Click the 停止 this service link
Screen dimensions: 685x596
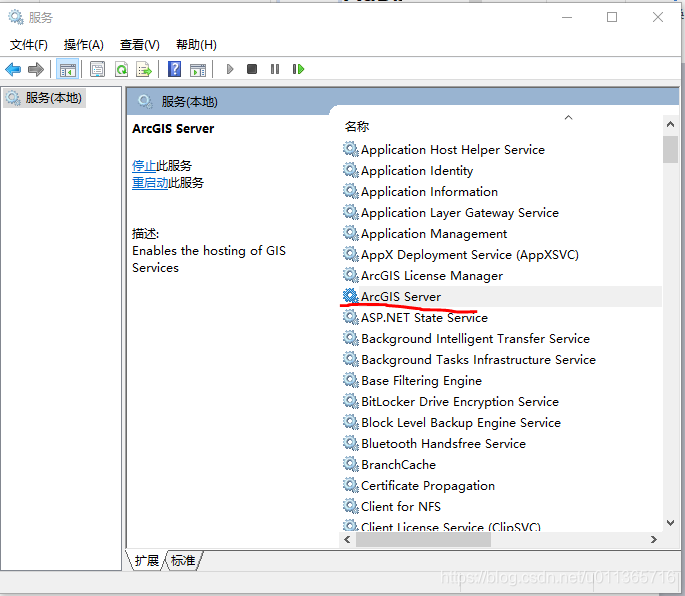point(144,166)
